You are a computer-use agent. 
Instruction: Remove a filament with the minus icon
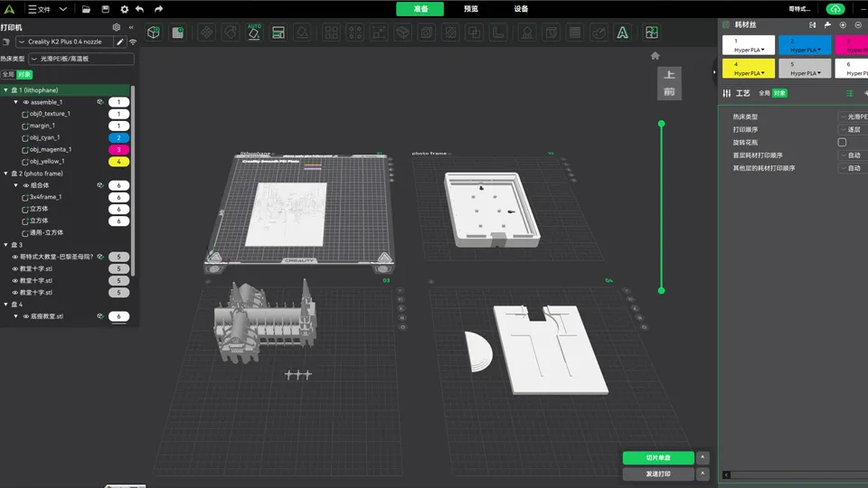(858, 25)
